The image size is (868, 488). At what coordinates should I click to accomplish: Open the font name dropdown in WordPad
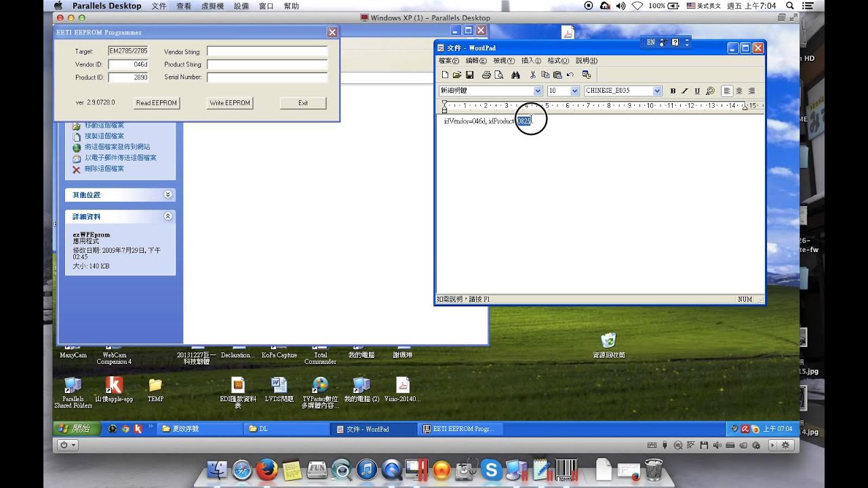538,91
